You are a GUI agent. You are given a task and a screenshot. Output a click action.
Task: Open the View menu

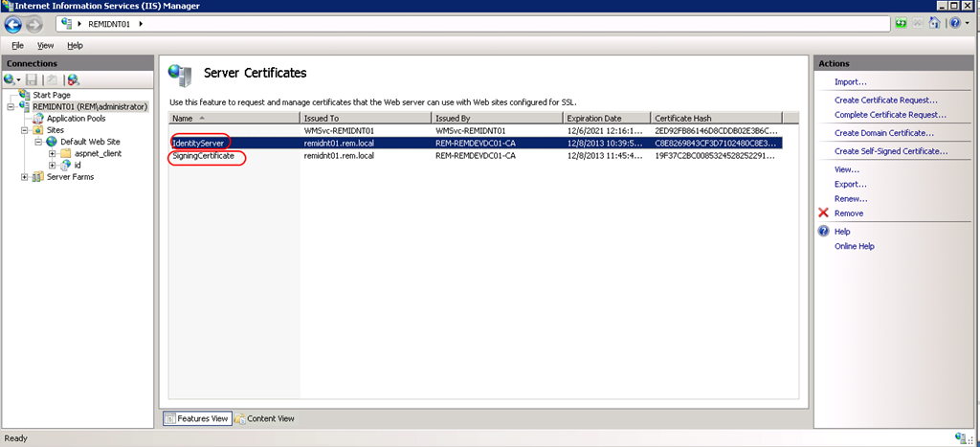tap(45, 46)
